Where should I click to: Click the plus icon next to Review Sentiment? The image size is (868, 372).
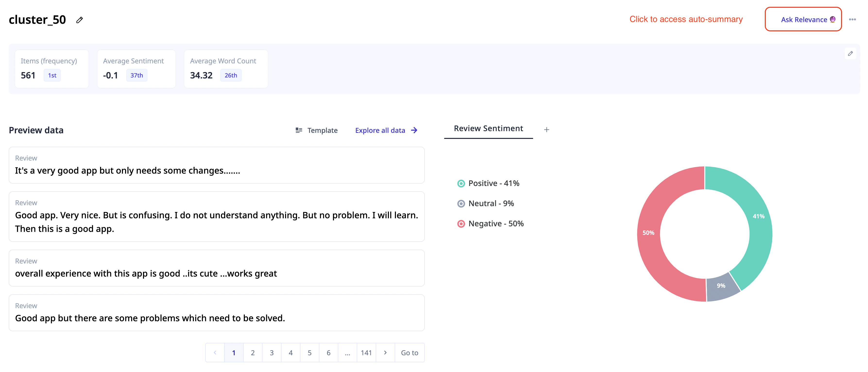546,130
